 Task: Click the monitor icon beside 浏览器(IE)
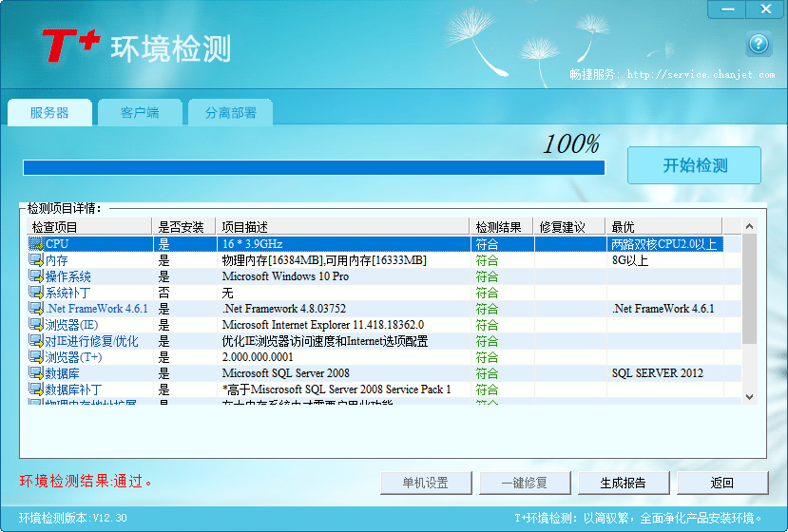36,325
